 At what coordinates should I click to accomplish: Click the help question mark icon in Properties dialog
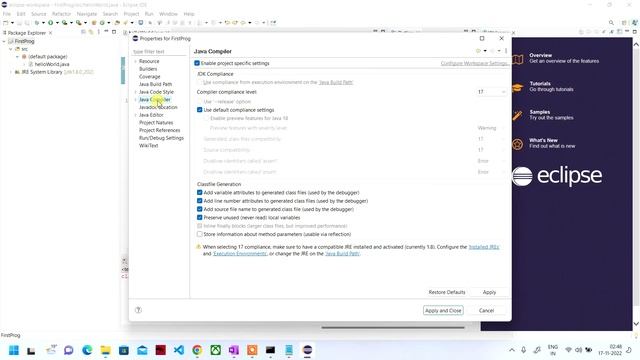pyautogui.click(x=138, y=310)
